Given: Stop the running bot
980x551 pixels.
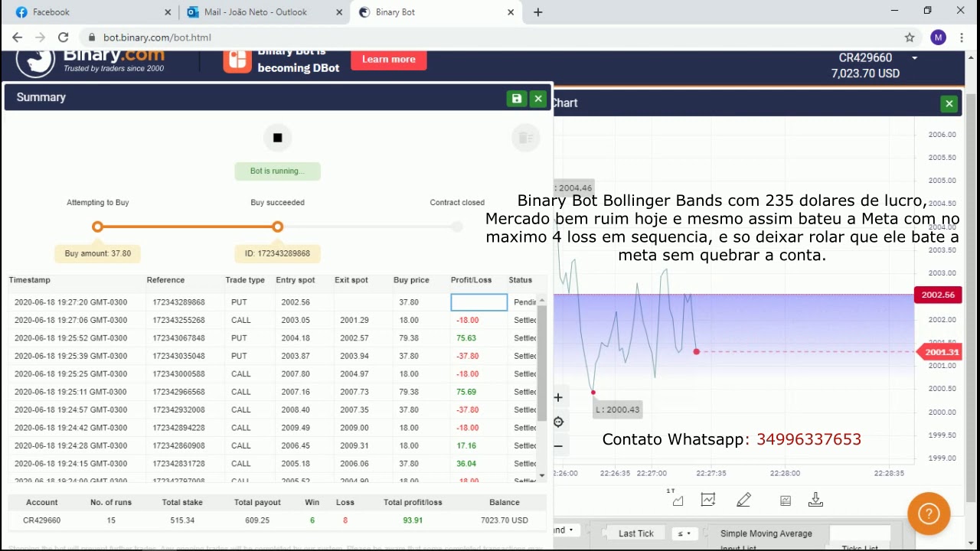Looking at the screenshot, I should pos(277,138).
